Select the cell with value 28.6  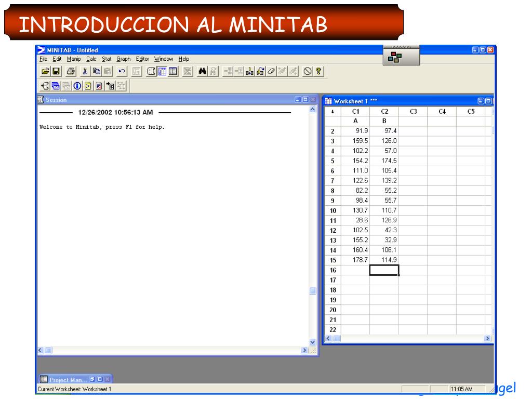click(355, 220)
